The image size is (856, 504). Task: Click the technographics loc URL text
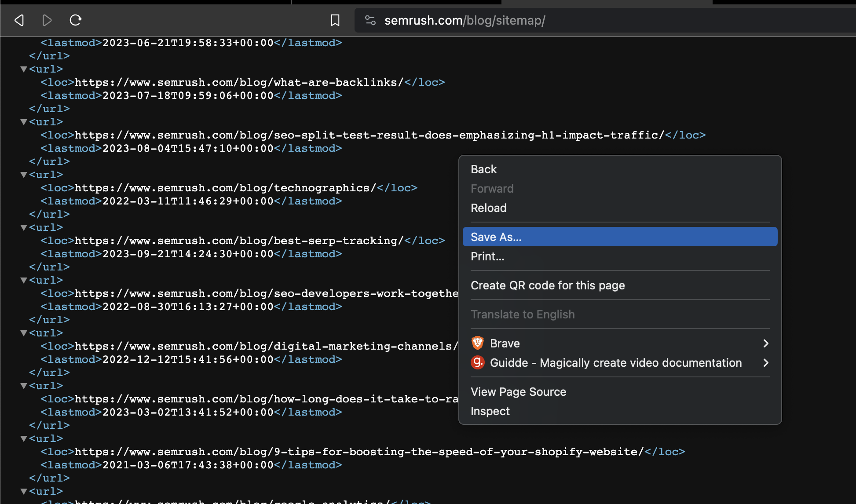(226, 188)
